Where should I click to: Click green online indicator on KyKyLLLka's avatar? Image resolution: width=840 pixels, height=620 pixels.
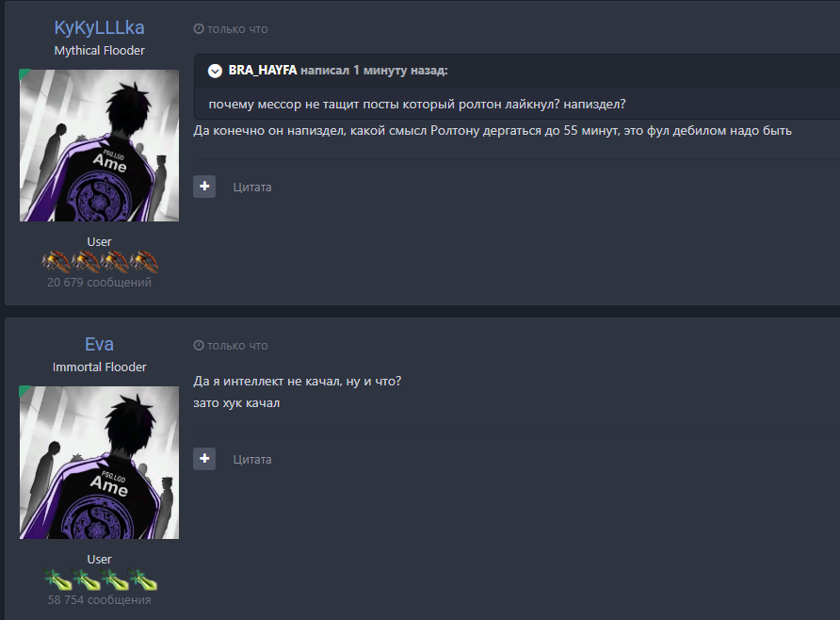24,73
